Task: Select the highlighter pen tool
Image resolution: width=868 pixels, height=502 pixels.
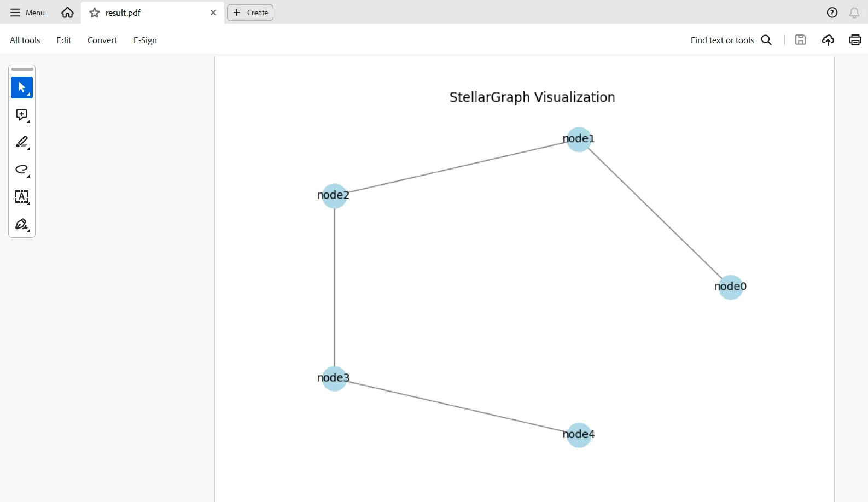Action: [x=22, y=142]
